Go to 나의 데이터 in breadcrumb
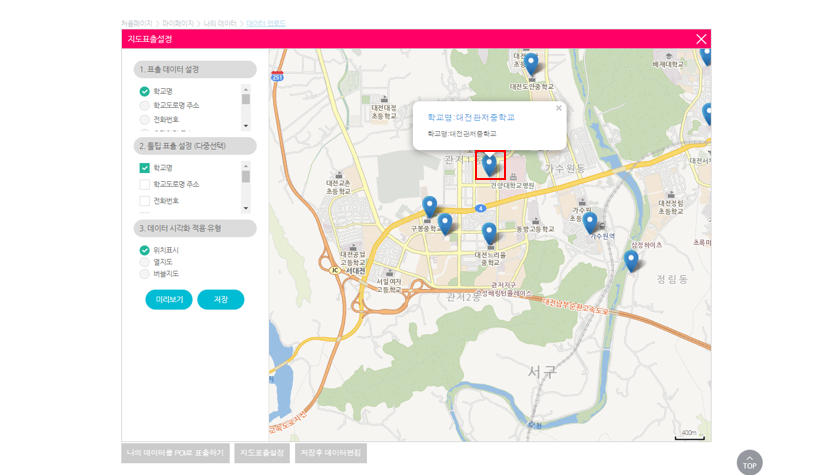Image resolution: width=834 pixels, height=475 pixels. (x=220, y=23)
